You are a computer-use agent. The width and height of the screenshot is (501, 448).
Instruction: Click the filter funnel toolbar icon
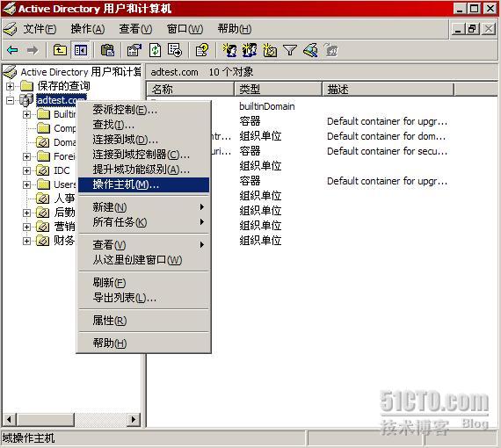[290, 50]
